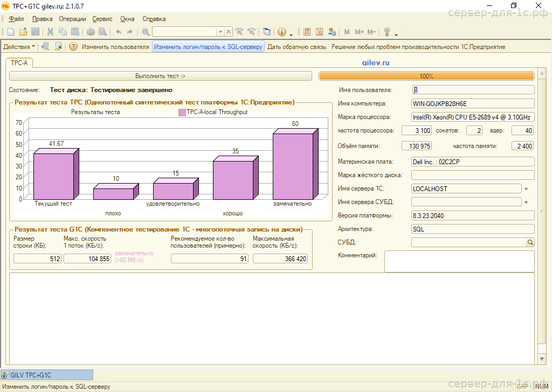Click the new document icon
This screenshot has height=392, width=552.
click(12, 32)
